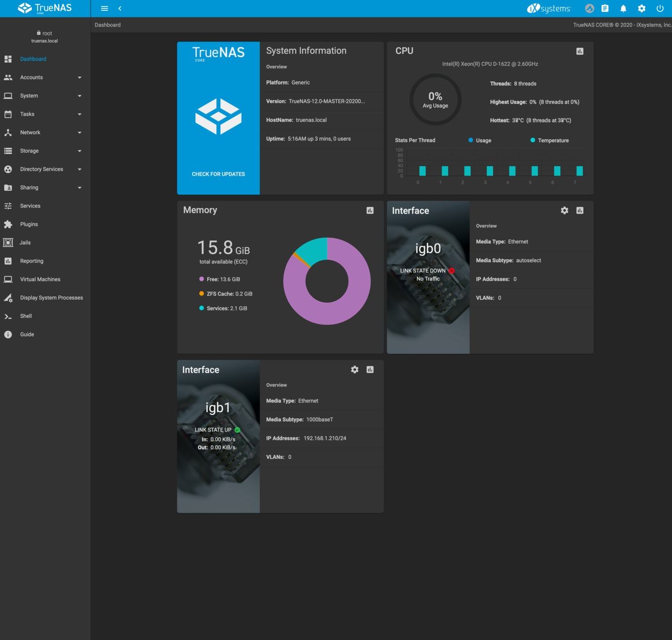This screenshot has width=672, height=640.
Task: Click the 0% Avg Usage CPU gauge
Action: (435, 99)
